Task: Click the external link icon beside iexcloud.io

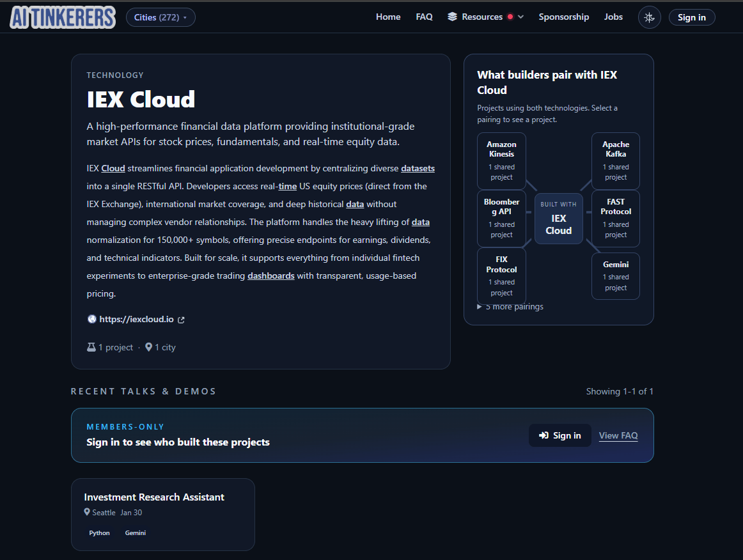Action: coord(181,320)
